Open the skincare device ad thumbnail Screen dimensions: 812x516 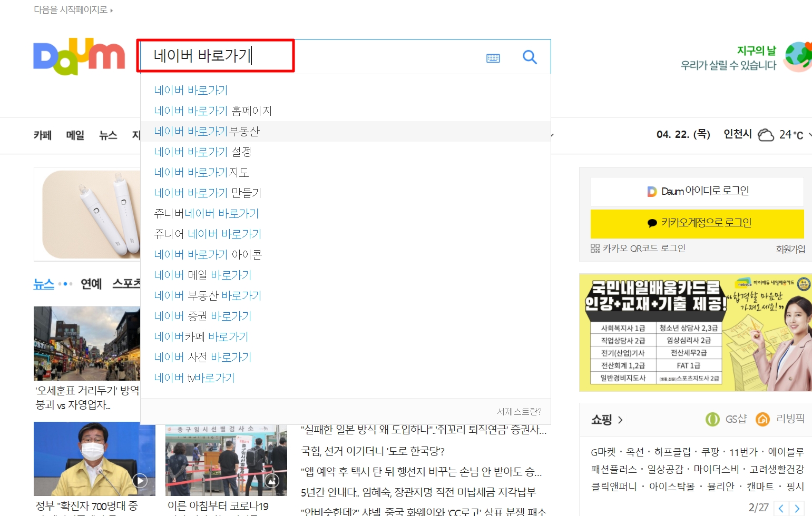[x=87, y=214]
